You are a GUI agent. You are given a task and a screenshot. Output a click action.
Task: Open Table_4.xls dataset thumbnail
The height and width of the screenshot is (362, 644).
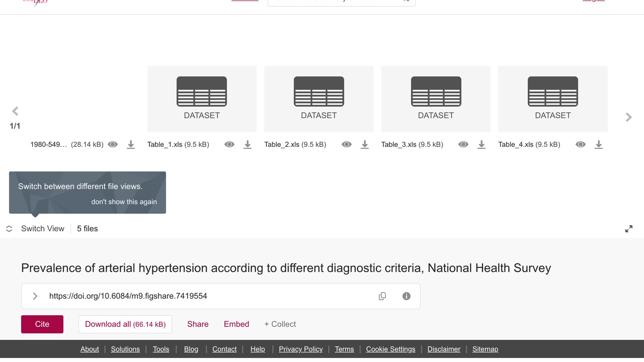click(x=553, y=99)
